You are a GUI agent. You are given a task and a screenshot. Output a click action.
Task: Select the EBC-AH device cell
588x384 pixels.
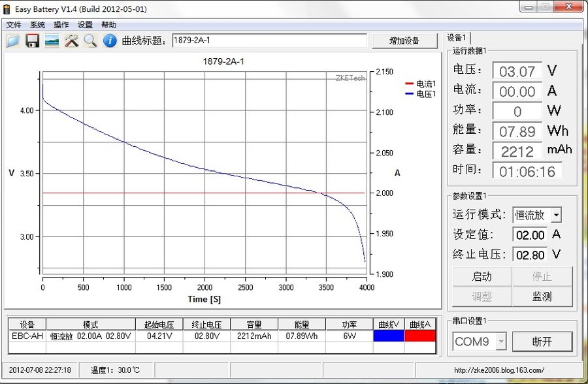[x=27, y=336]
